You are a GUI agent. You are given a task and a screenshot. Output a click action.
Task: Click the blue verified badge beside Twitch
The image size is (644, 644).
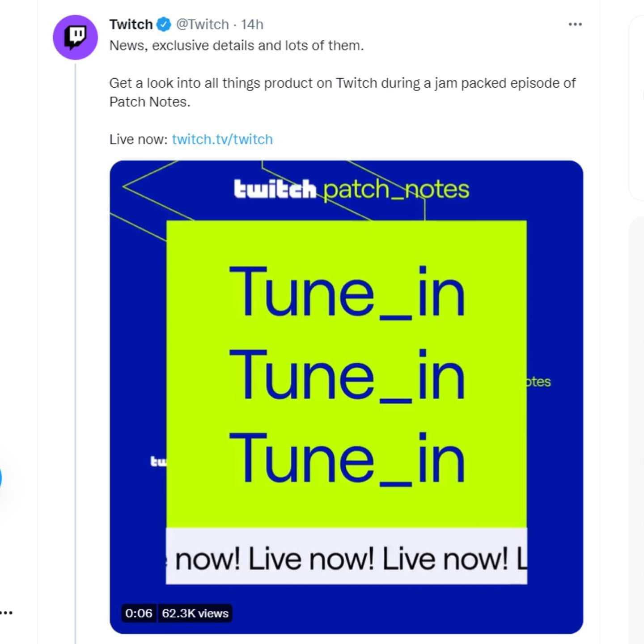click(163, 25)
